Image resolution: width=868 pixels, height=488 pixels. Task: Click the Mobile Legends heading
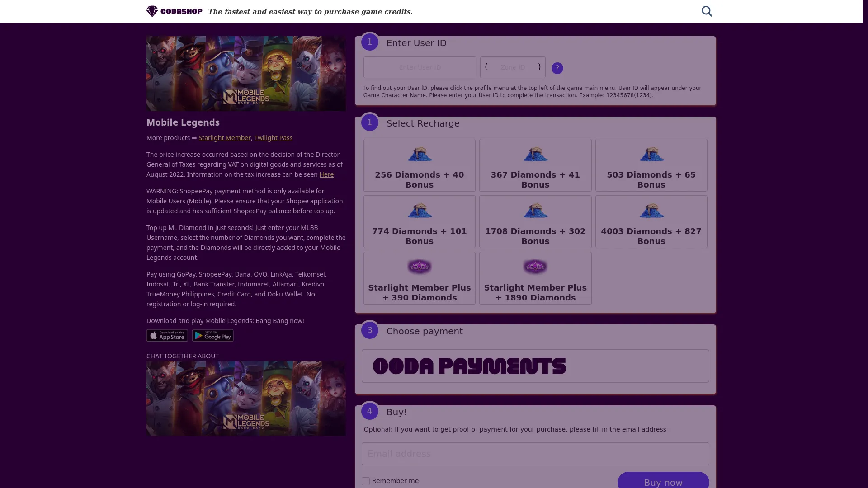(x=183, y=122)
